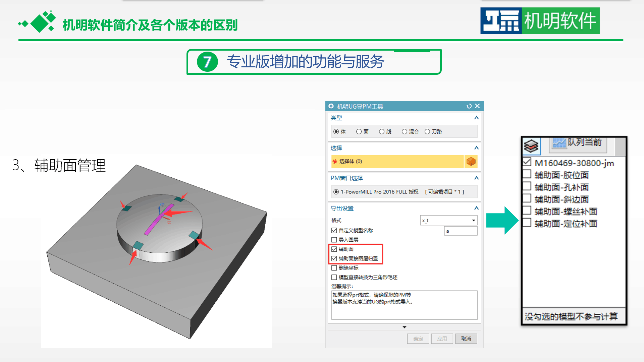The height and width of the screenshot is (362, 644).
Task: Click the custom model name input field
Action: [x=461, y=231]
